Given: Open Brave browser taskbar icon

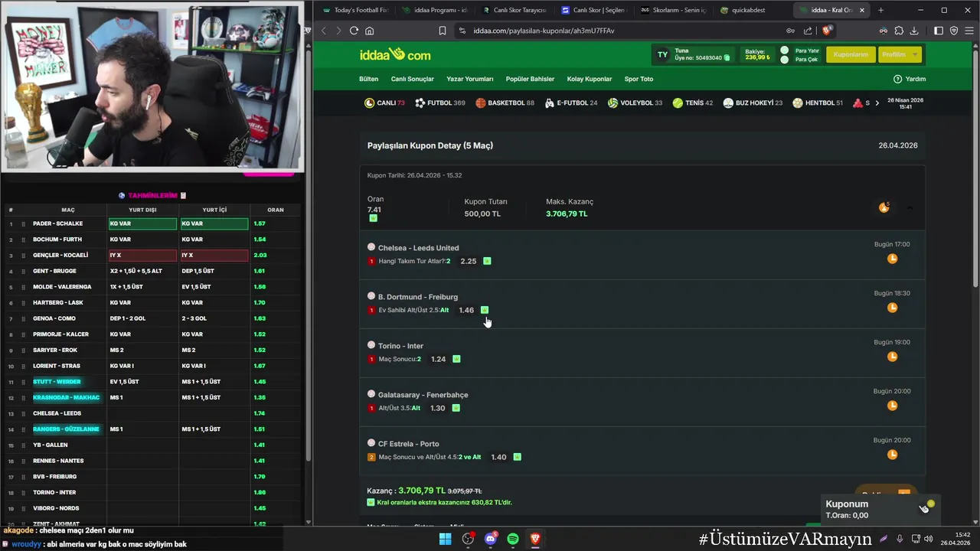Looking at the screenshot, I should [535, 539].
